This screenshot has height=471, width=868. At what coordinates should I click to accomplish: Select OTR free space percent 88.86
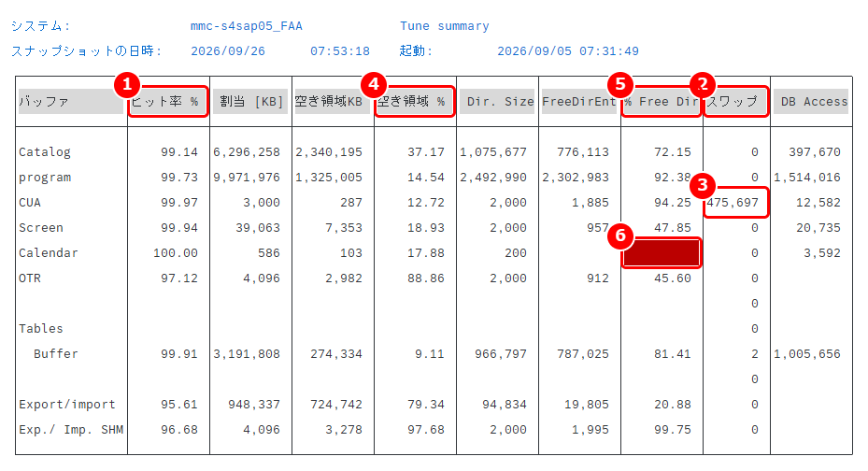pyautogui.click(x=426, y=278)
